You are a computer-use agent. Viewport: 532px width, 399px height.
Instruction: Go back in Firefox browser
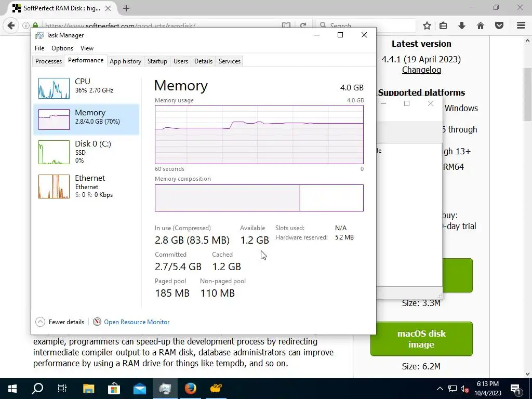11,25
